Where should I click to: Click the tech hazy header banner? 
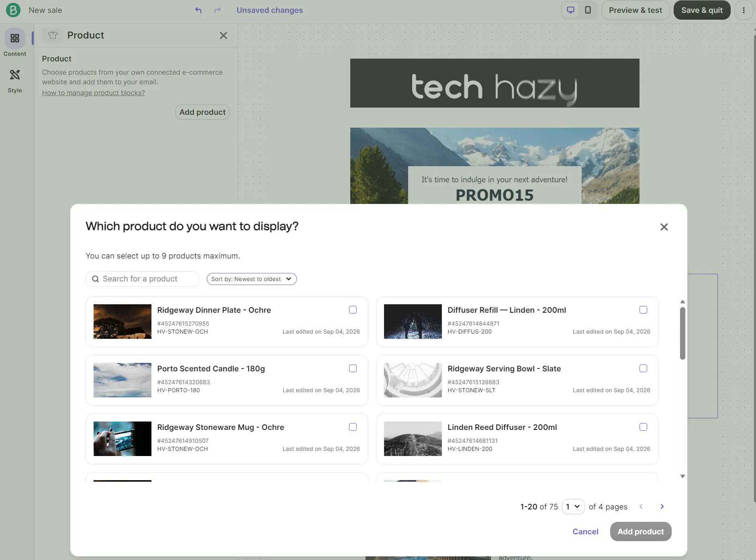[495, 83]
